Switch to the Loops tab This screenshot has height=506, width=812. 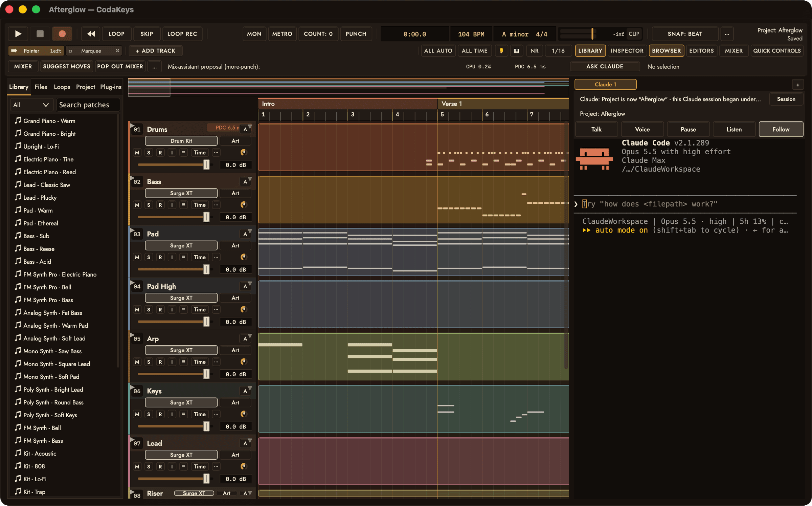(62, 87)
